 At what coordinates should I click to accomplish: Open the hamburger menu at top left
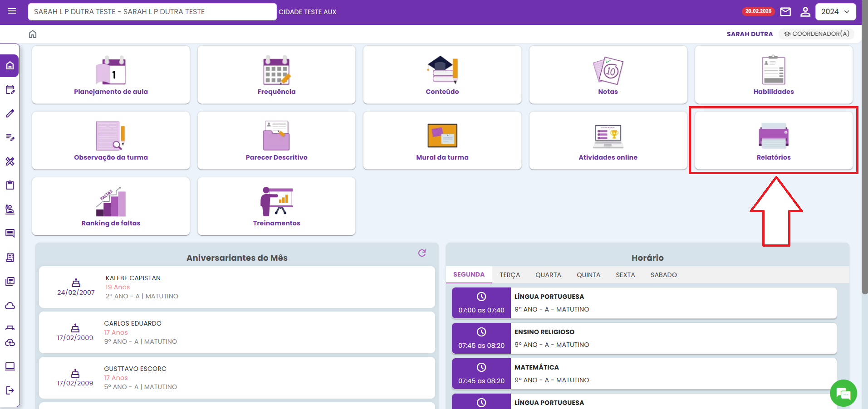[12, 11]
